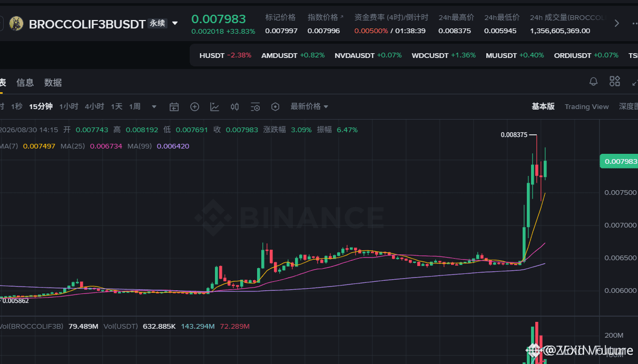638x364 pixels.
Task: Click Vol(BROCCOLIF3B) 79.489M value
Action: [x=83, y=327]
